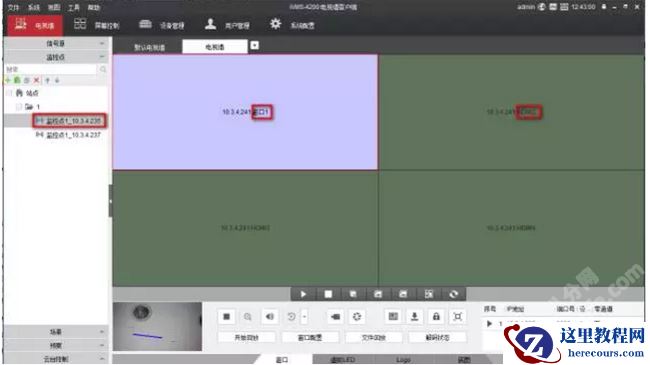Image resolution: width=650 pixels, height=365 pixels.
Task: Open the 工具 menu
Action: (x=74, y=7)
